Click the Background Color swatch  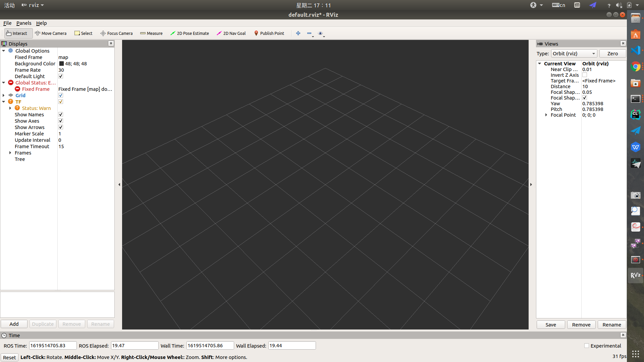coord(61,64)
